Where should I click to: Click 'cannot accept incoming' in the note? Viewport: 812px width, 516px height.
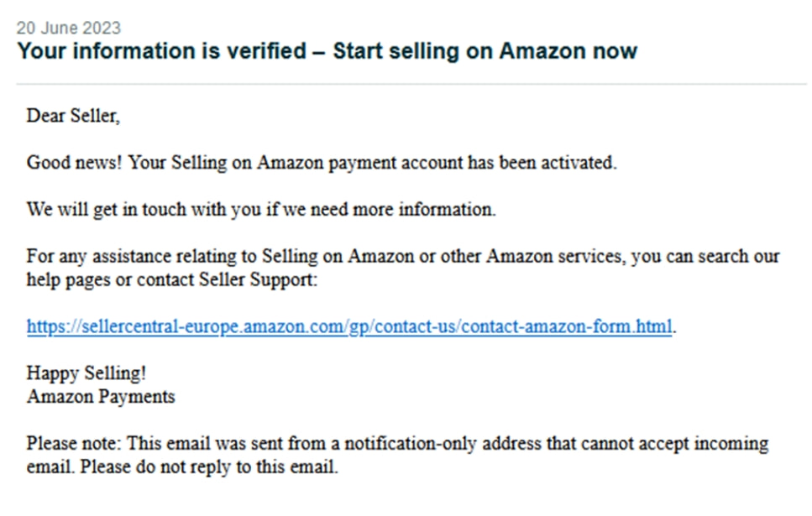point(673,443)
